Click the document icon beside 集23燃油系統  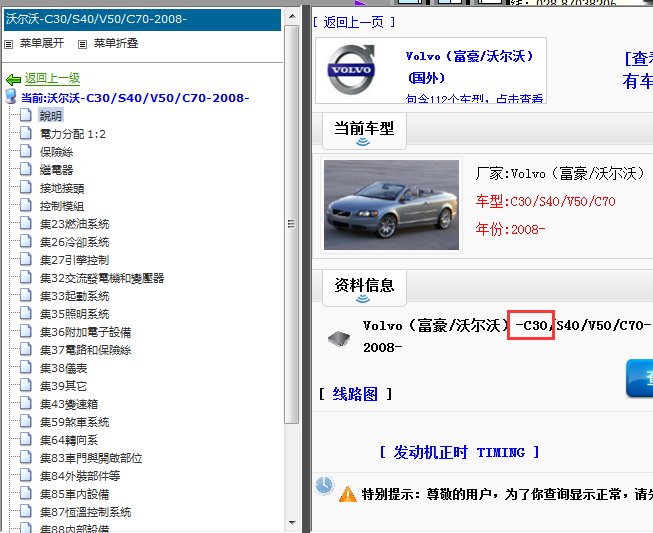26,223
